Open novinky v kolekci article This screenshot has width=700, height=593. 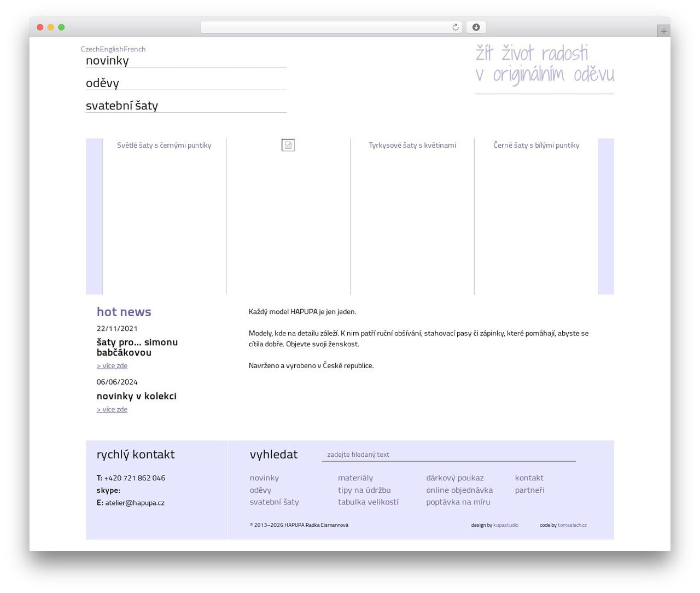pyautogui.click(x=137, y=396)
